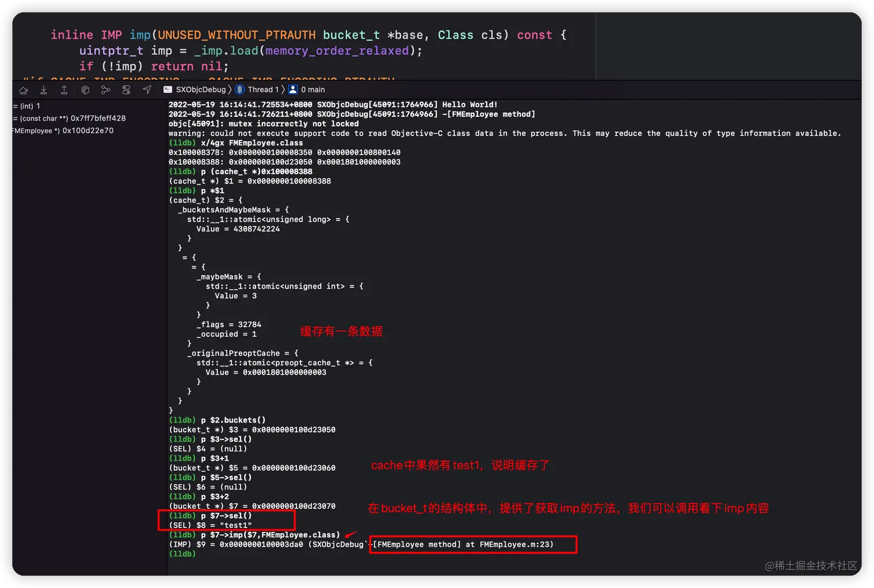This screenshot has height=588, width=874.
Task: Click the SXObjcDebug terminal icon
Action: pyautogui.click(x=168, y=90)
